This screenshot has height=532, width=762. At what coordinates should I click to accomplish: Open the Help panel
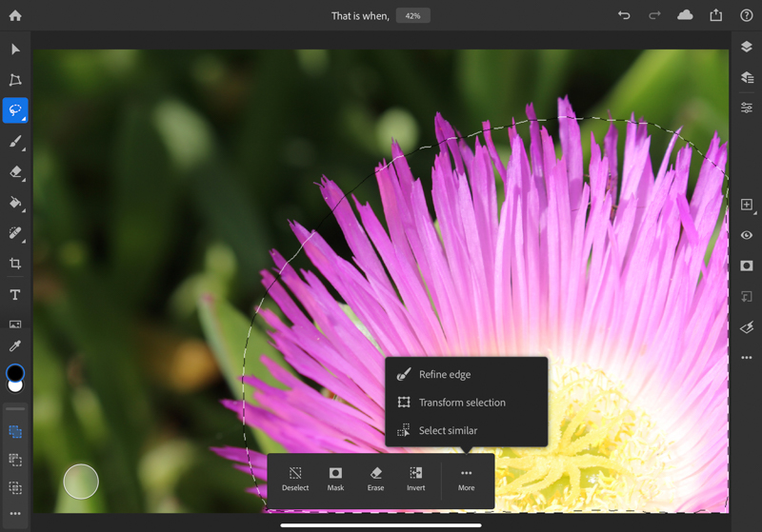point(747,15)
